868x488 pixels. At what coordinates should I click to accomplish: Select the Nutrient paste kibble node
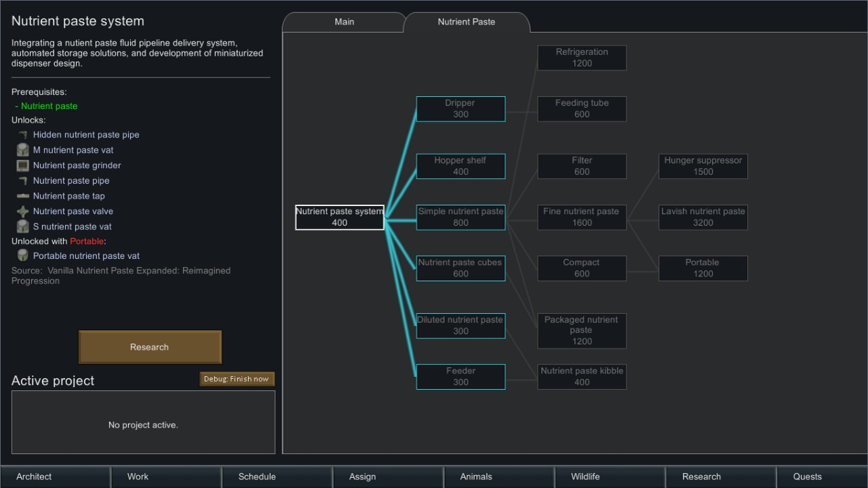582,376
